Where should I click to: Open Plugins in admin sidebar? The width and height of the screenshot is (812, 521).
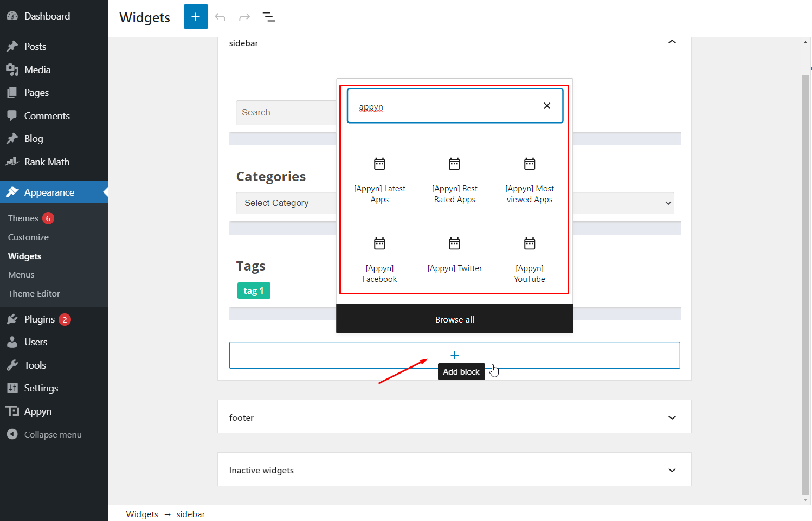54,319
